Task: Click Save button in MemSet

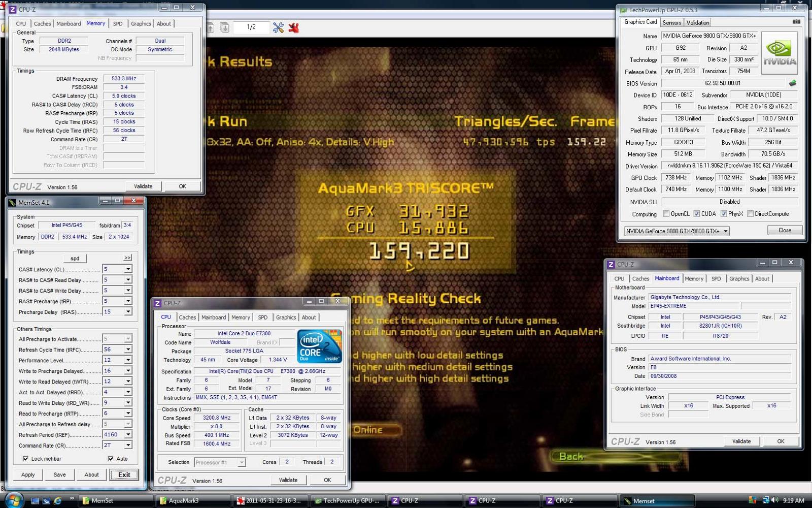Action: 59,475
